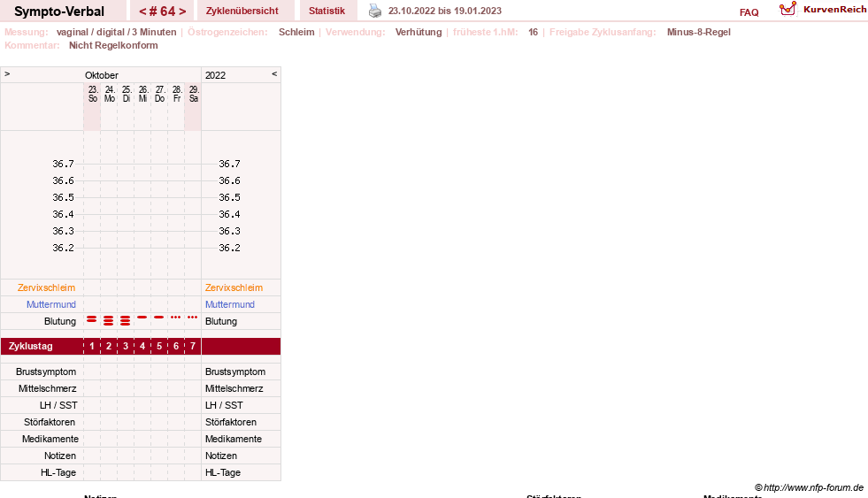Click the vaginal / digital / 3 Minuten value
Image resolution: width=868 pixels, height=498 pixels.
[x=116, y=32]
